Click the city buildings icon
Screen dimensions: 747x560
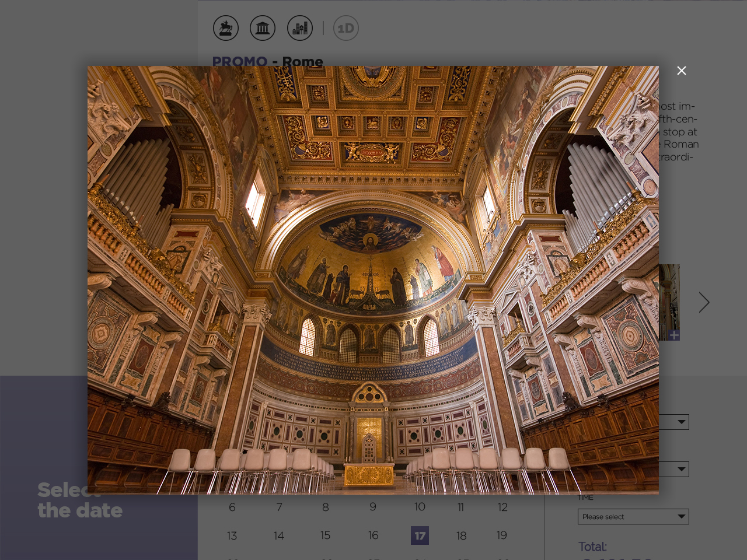click(x=300, y=28)
